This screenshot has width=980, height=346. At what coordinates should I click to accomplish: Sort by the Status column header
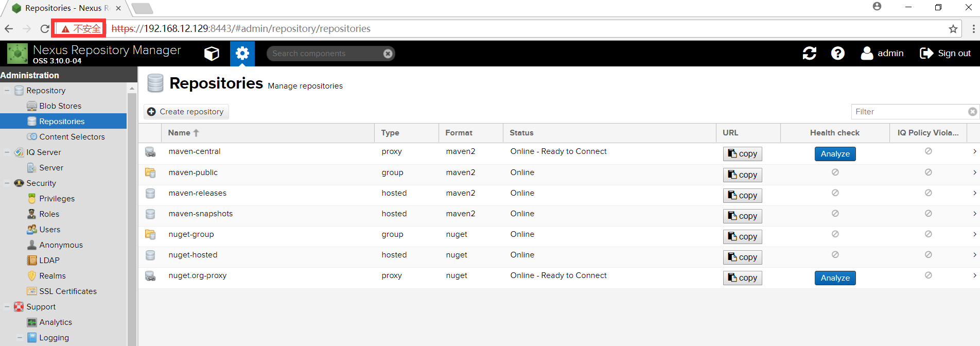pyautogui.click(x=609, y=133)
